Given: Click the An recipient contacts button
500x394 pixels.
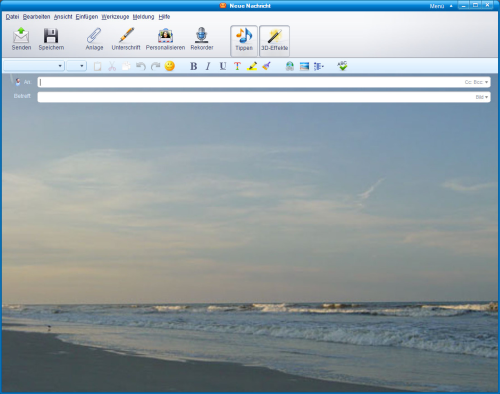Looking at the screenshot, I should 23,82.
